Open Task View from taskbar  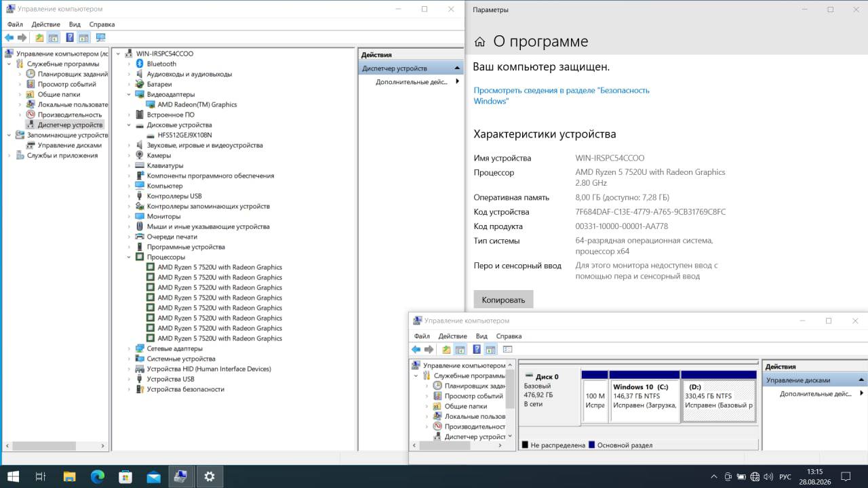click(40, 476)
